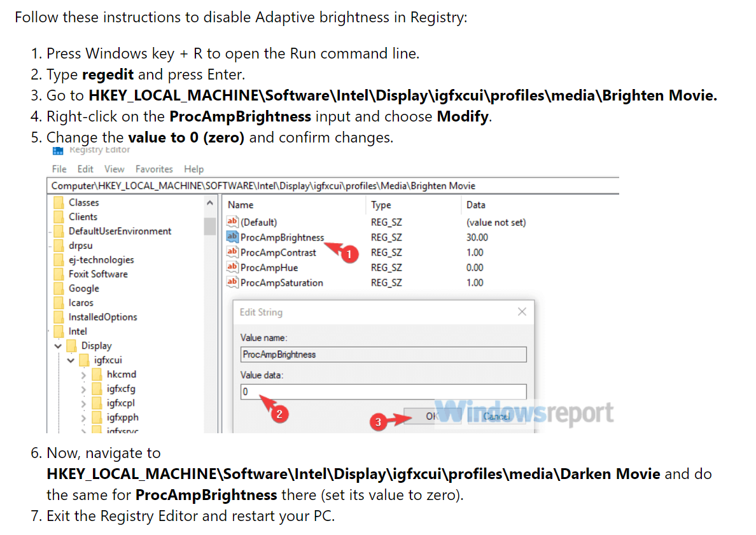Select the Clients tree item label
The width and height of the screenshot is (756, 535).
pos(83,217)
